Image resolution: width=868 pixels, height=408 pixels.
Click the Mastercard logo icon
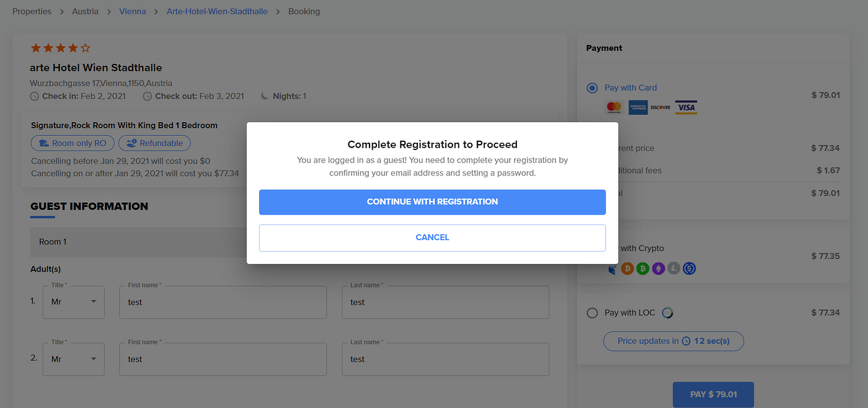[x=614, y=107]
